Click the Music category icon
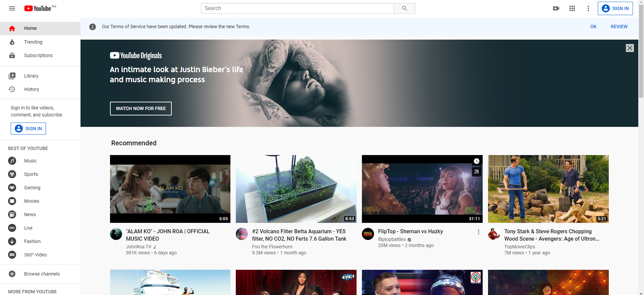This screenshot has width=644, height=295. point(12,161)
